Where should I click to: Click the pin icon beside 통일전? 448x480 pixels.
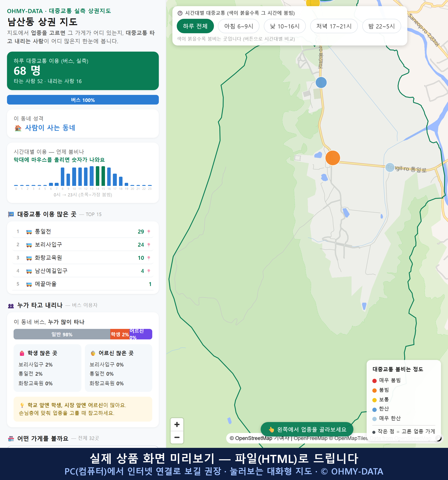pos(149,232)
